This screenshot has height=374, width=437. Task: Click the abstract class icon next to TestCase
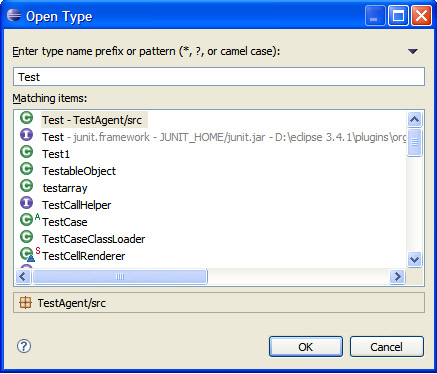tap(30, 219)
